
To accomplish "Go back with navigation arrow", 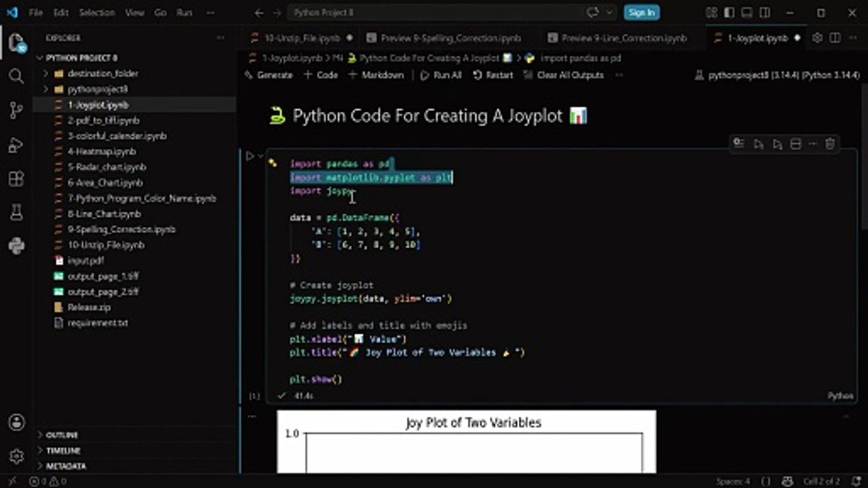I will click(259, 12).
